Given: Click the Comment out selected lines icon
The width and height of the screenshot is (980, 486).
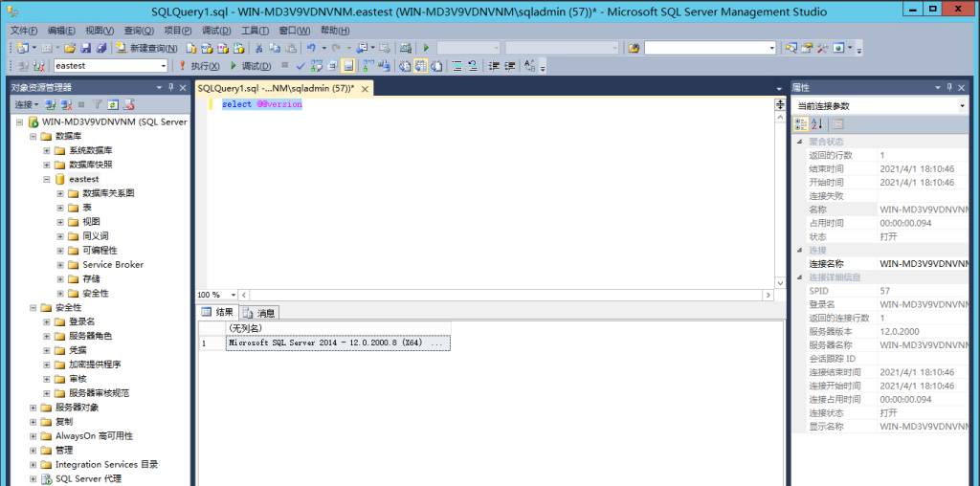Looking at the screenshot, I should 457,66.
